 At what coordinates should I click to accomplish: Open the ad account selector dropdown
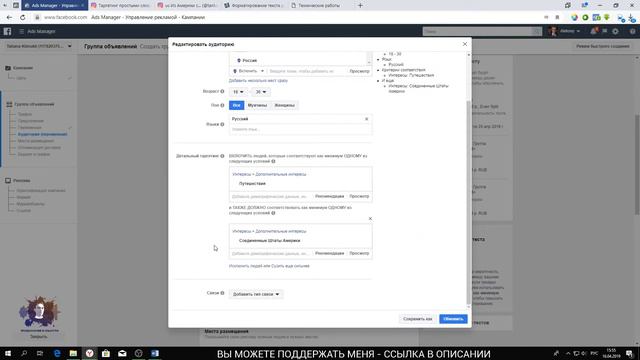[x=39, y=46]
